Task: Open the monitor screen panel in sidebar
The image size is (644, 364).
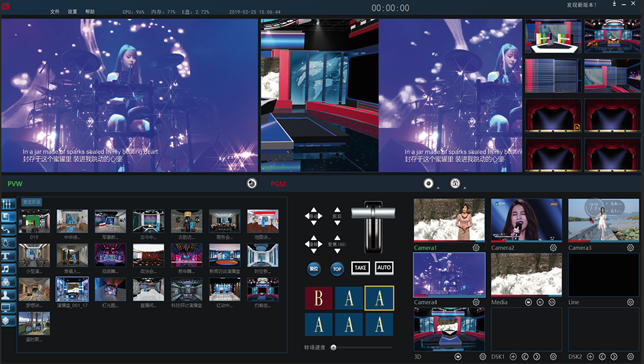Action: point(9,307)
